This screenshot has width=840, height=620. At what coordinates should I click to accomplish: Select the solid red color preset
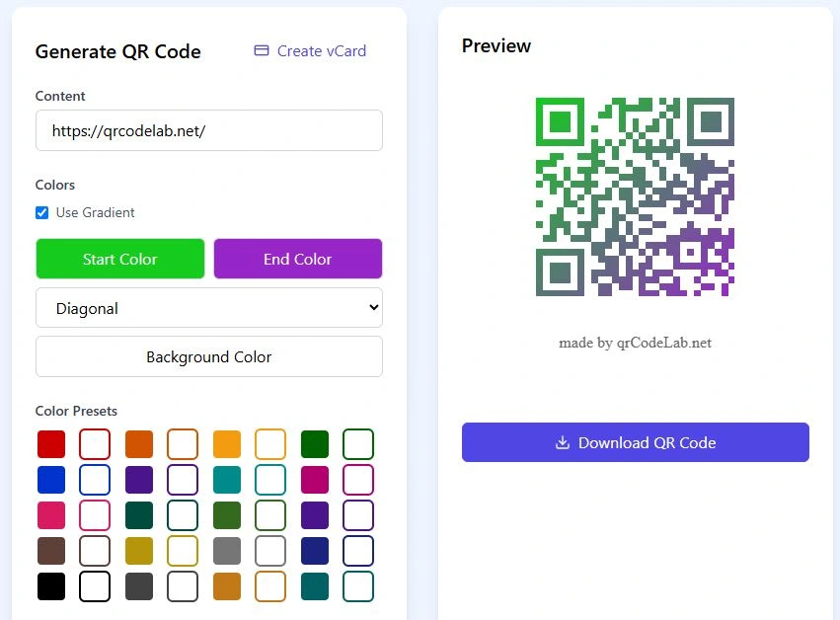coord(51,444)
